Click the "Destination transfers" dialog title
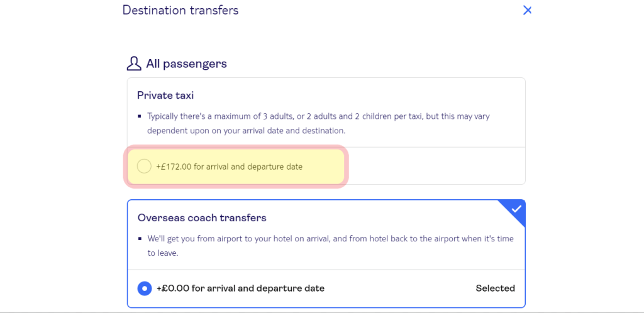644x313 pixels. tap(180, 10)
